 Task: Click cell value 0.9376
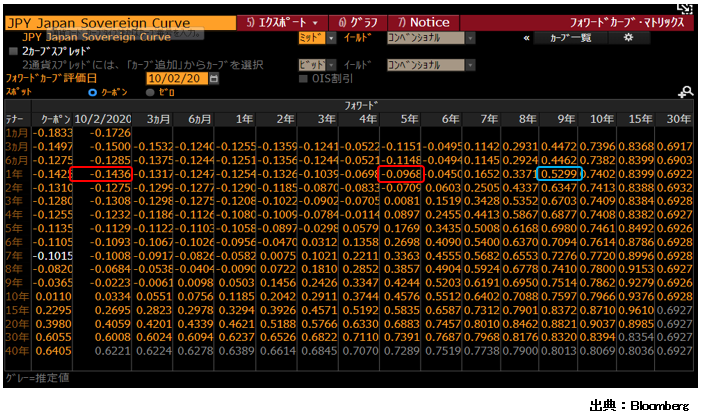point(636,296)
